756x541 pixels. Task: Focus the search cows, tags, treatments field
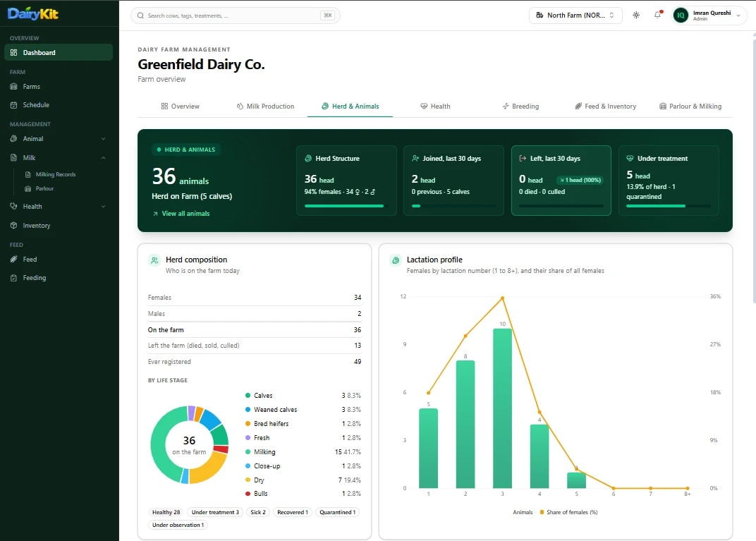[x=236, y=16]
